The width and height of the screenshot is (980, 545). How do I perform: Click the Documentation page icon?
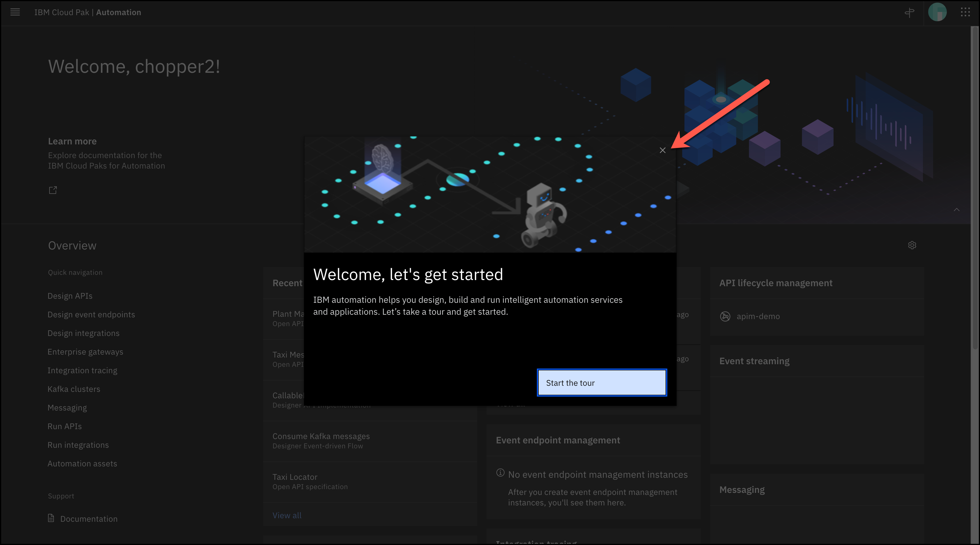[51, 518]
